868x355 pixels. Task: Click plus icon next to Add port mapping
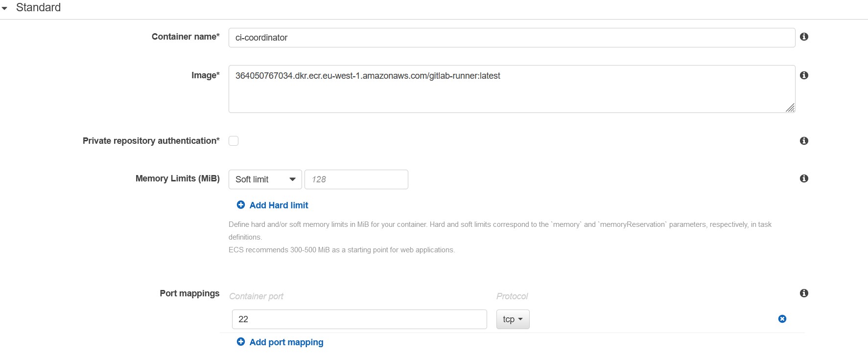click(x=241, y=342)
